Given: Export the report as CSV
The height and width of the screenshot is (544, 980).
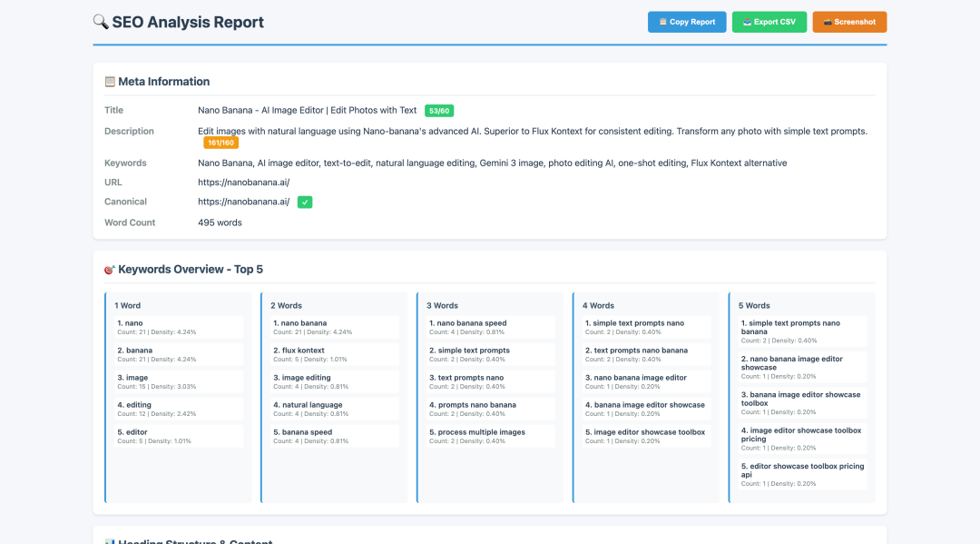Looking at the screenshot, I should [x=769, y=22].
